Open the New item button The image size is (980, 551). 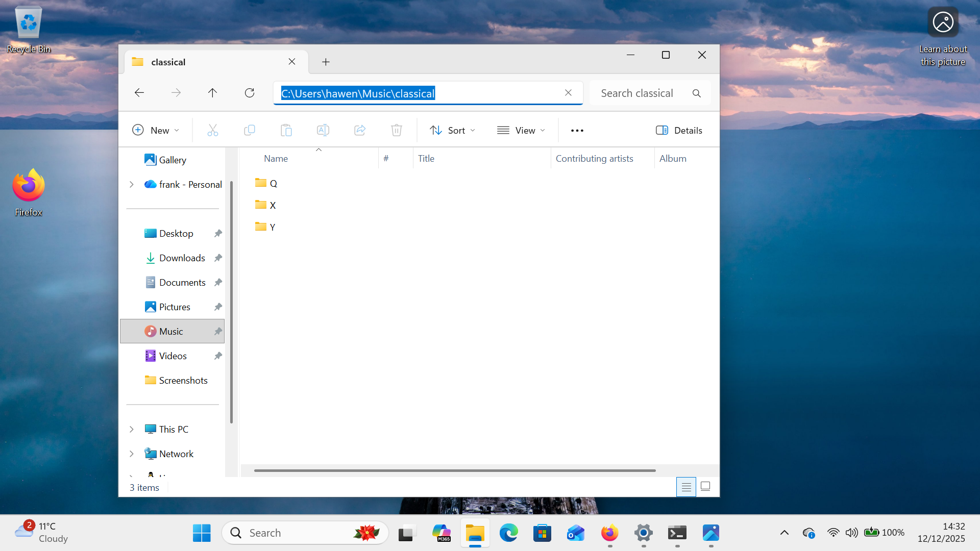[x=156, y=131]
